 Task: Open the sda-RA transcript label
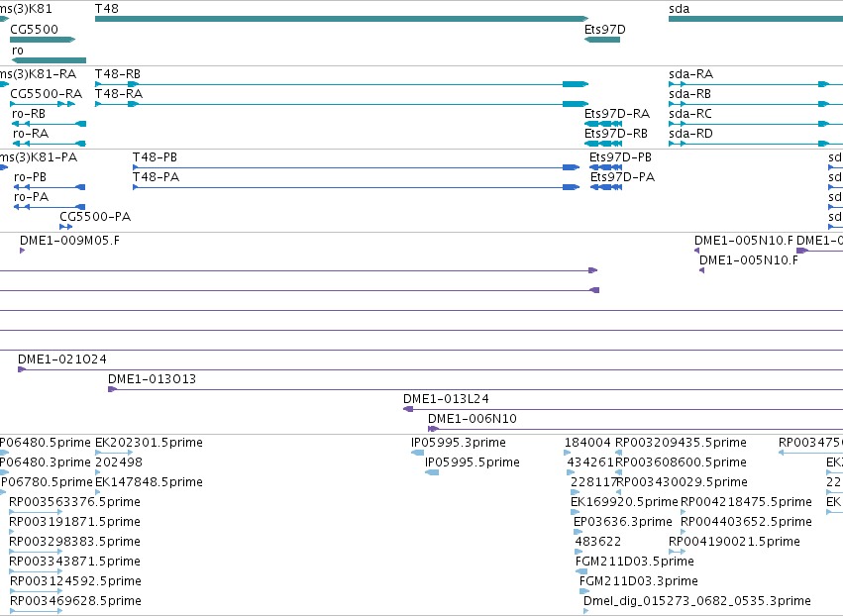690,73
